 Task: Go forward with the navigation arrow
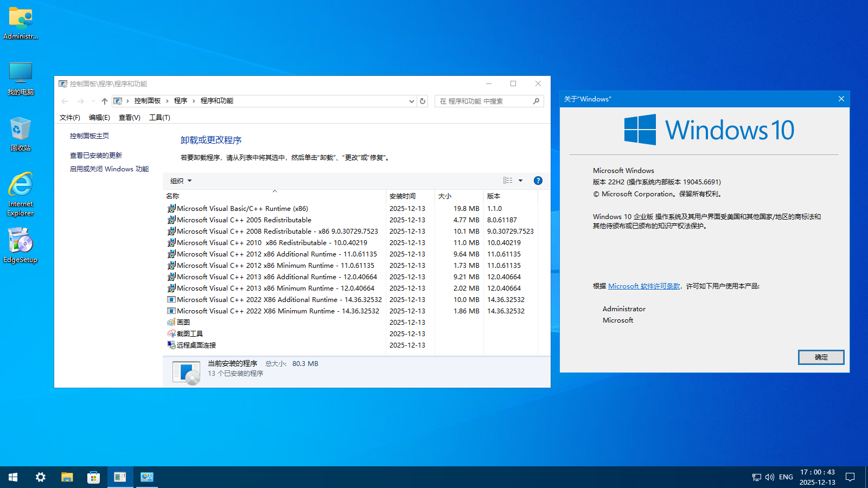coord(80,101)
